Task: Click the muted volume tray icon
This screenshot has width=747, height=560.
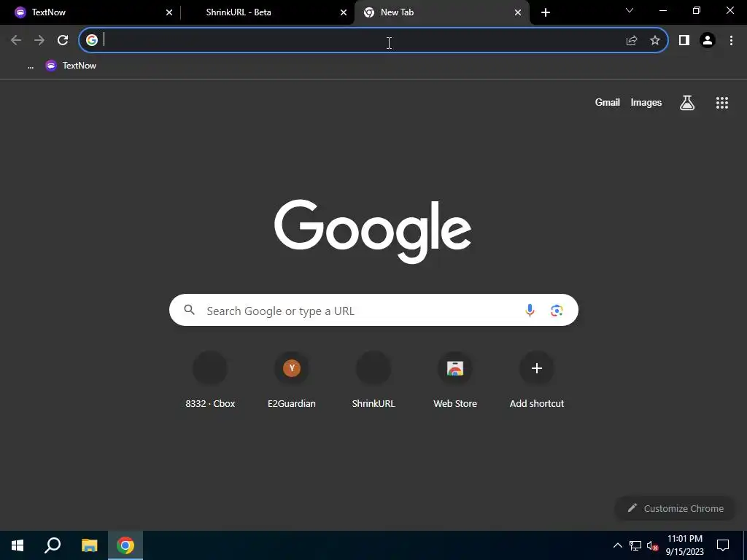Action: (652, 545)
